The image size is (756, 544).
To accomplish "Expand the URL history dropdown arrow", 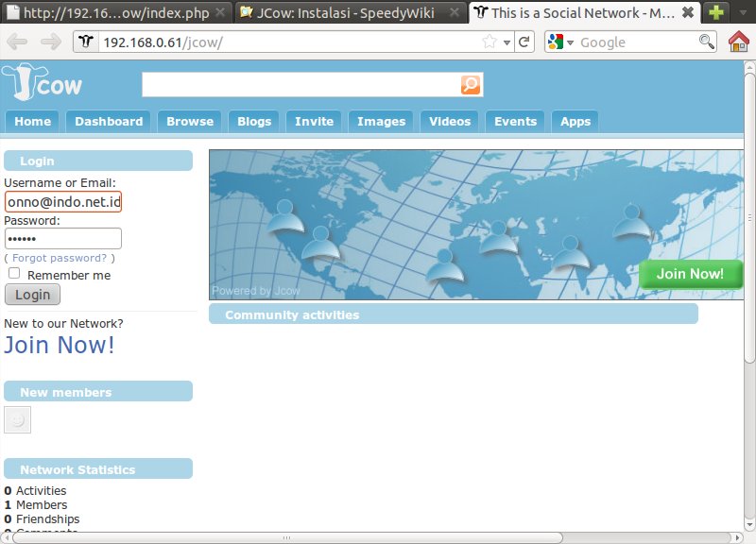I will (x=507, y=42).
